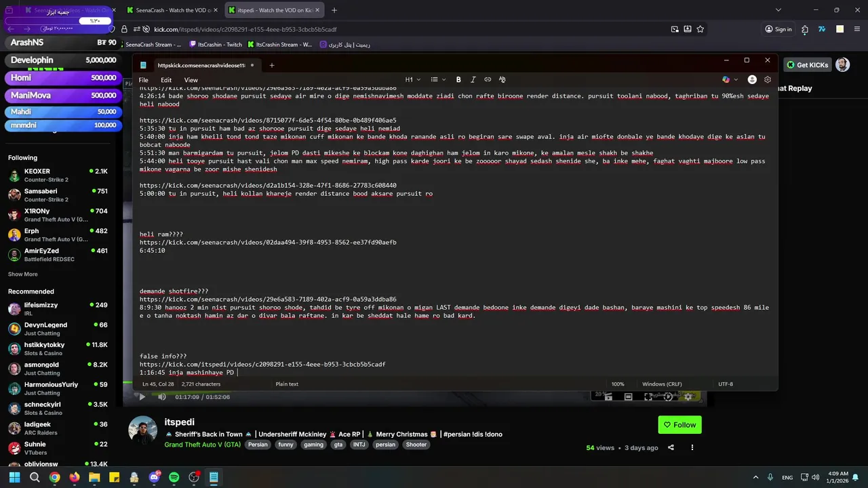Click Ln 45, Col 28 status entry

click(x=158, y=384)
